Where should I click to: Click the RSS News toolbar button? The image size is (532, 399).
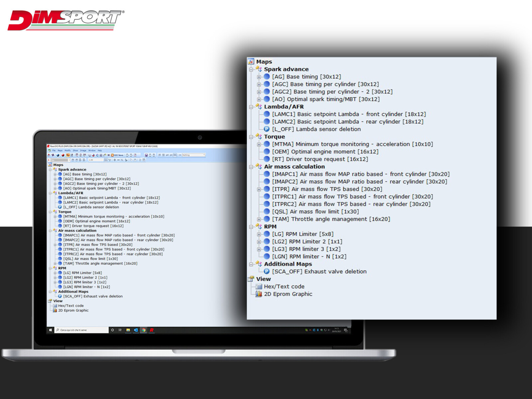point(117,155)
